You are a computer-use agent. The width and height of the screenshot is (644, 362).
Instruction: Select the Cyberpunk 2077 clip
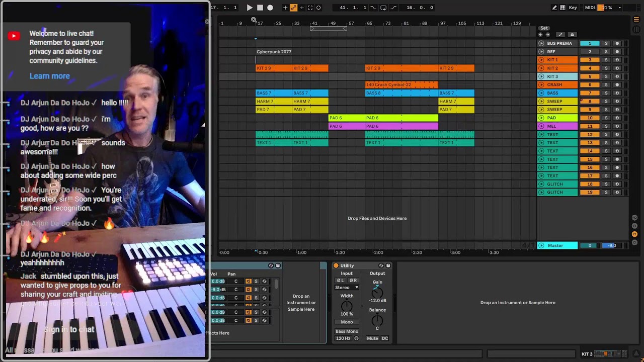(274, 52)
